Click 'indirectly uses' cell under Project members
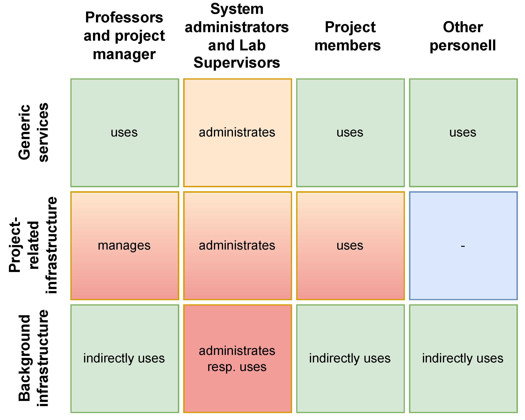Viewport: 525px width, 420px height. [x=350, y=359]
